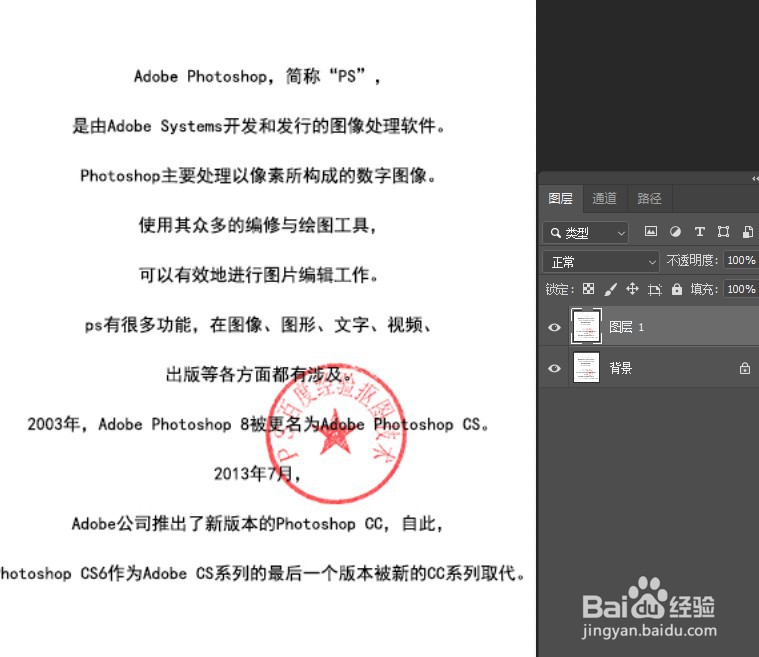Click the line beginning 'Adobe公司推出了新版本'
The height and width of the screenshot is (657, 759).
click(x=258, y=524)
